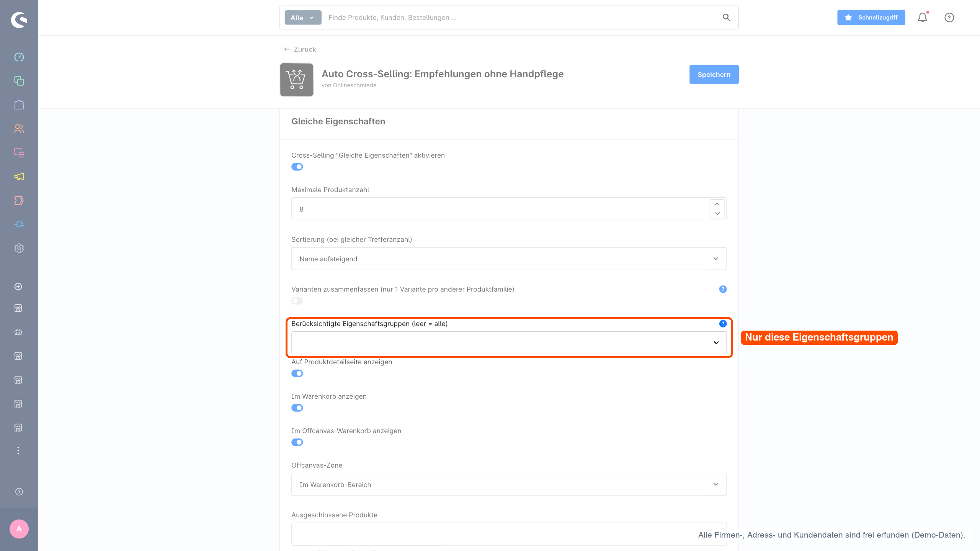Toggle Cross-Selling Gleiche Eigenschaften aktivieren

click(297, 167)
